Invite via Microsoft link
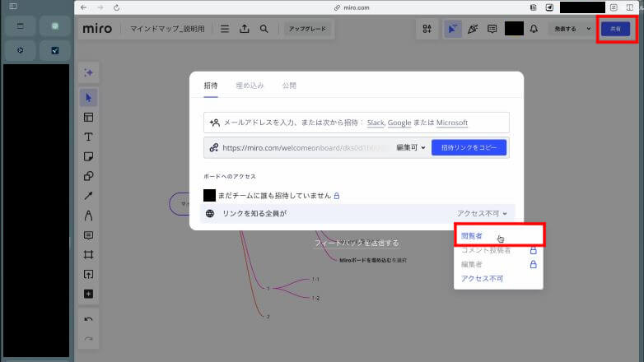The width and height of the screenshot is (644, 362). [x=452, y=123]
